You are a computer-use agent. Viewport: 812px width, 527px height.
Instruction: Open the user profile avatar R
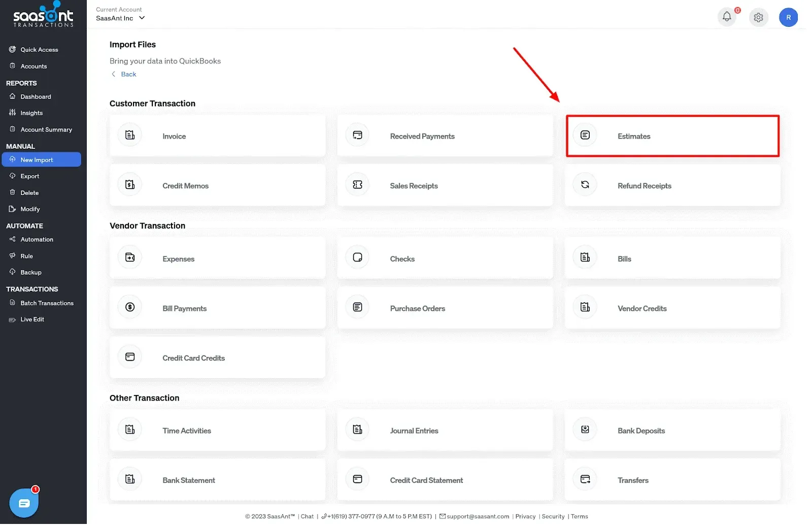pyautogui.click(x=788, y=17)
